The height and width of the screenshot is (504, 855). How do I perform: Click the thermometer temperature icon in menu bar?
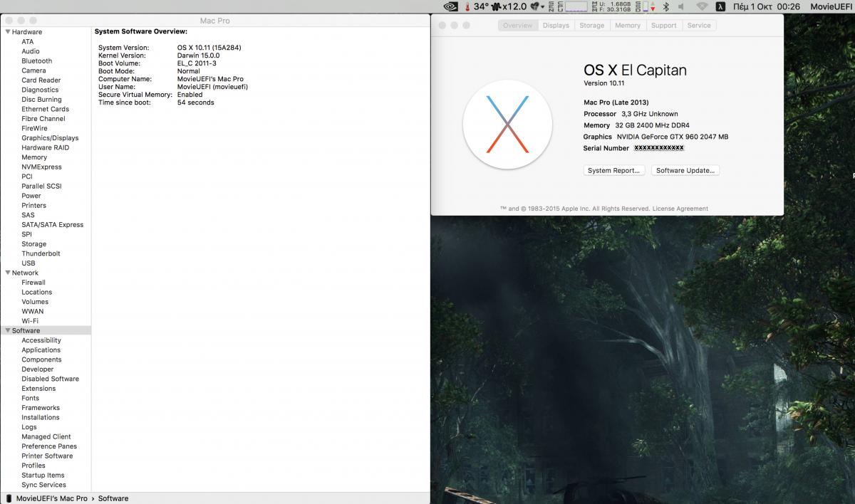coord(467,6)
